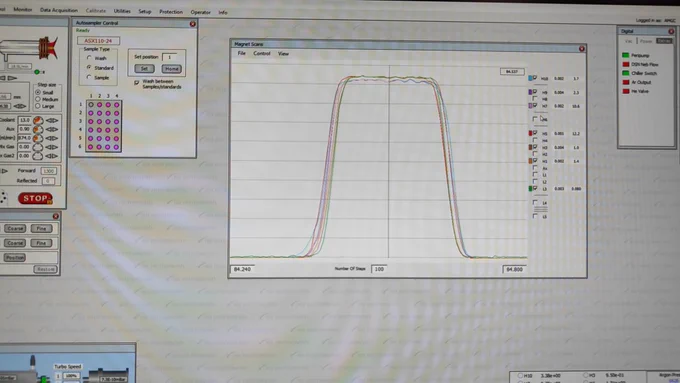This screenshot has width=680, height=383.
Task: Open the Utilities menu
Action: click(x=122, y=11)
